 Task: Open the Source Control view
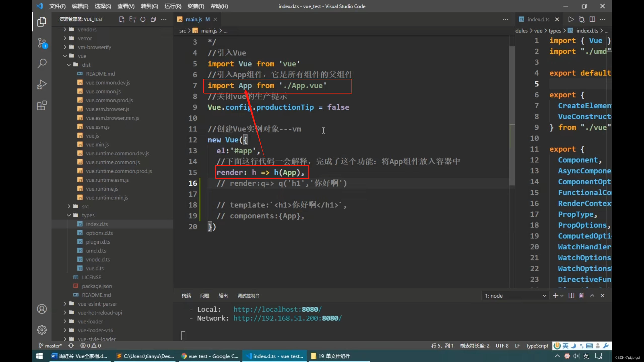[x=42, y=43]
